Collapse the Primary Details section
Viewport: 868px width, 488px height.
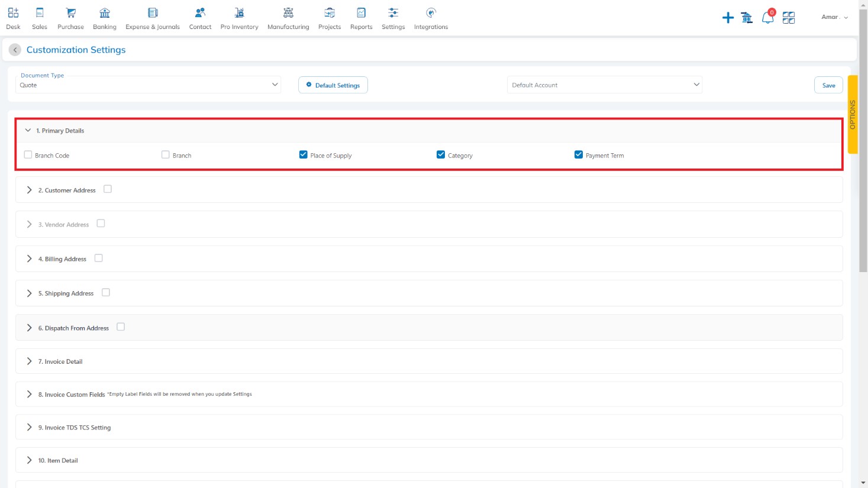28,130
